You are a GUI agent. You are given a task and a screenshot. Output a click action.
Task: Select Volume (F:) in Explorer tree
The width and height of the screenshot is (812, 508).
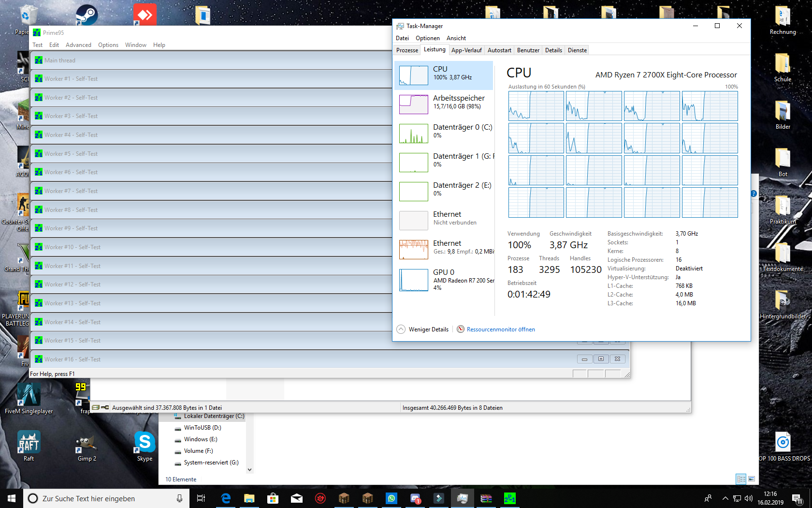point(194,451)
